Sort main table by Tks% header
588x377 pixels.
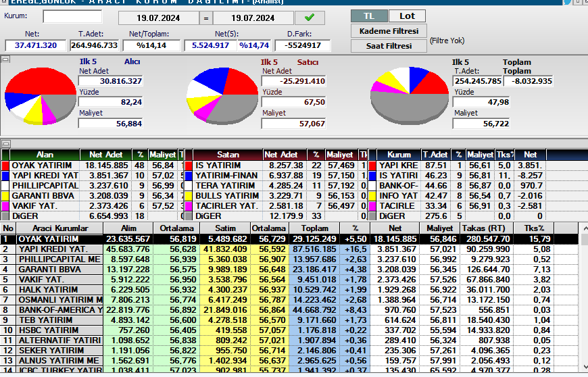534,228
